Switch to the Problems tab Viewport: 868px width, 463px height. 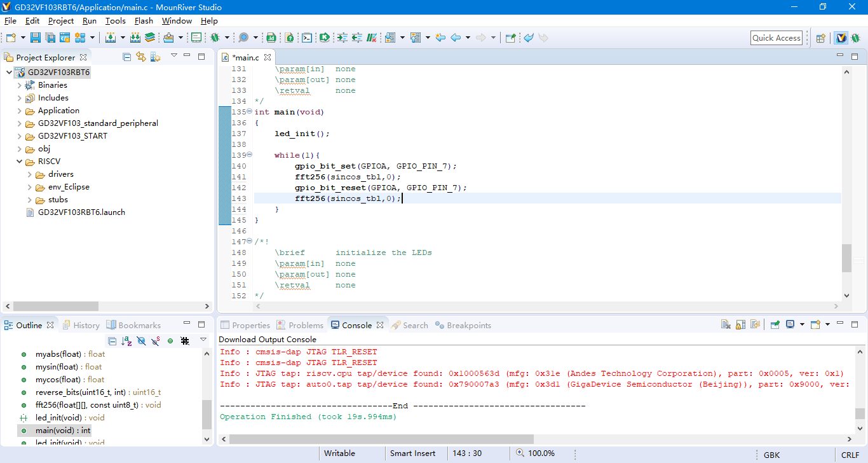299,325
